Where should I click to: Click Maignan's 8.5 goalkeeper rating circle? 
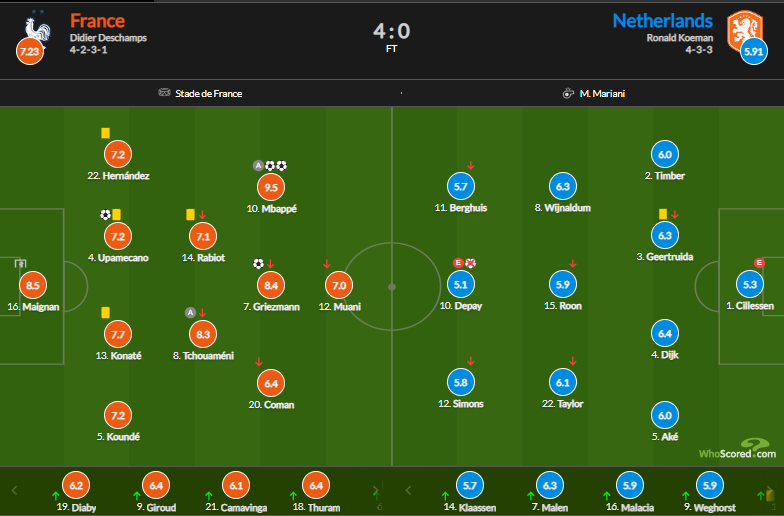pyautogui.click(x=33, y=285)
